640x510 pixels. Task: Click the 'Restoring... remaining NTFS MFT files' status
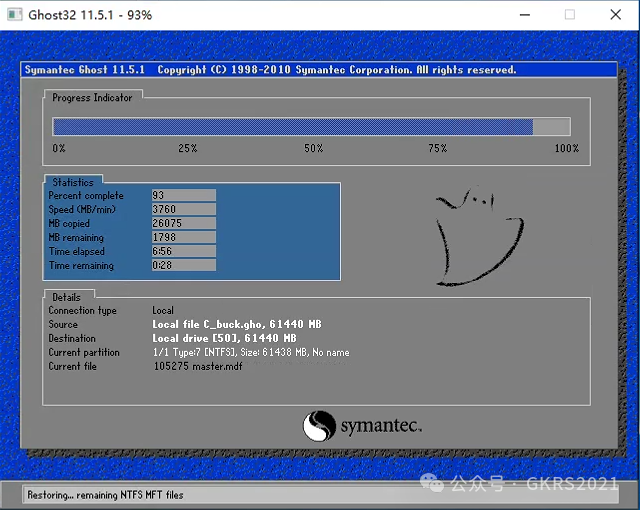[105, 495]
